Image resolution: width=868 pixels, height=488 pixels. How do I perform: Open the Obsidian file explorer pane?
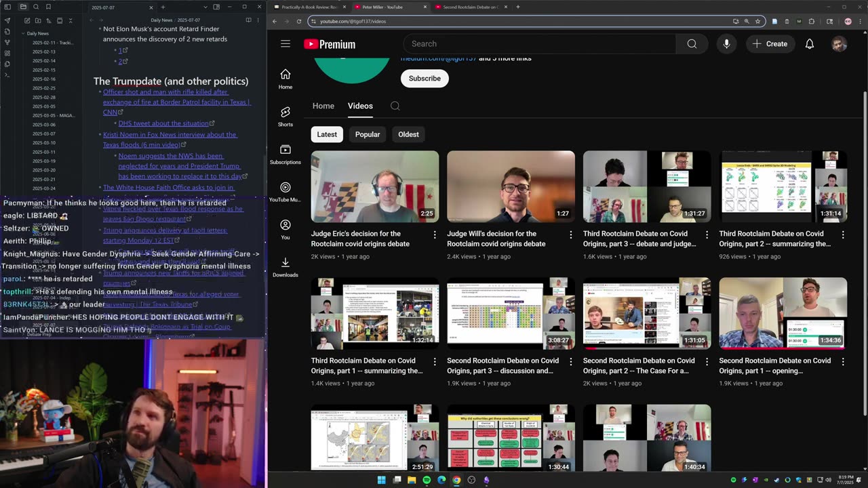click(x=23, y=7)
